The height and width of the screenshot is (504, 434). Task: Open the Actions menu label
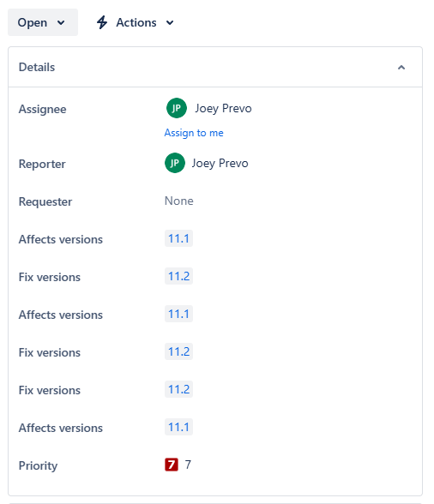pyautogui.click(x=136, y=23)
